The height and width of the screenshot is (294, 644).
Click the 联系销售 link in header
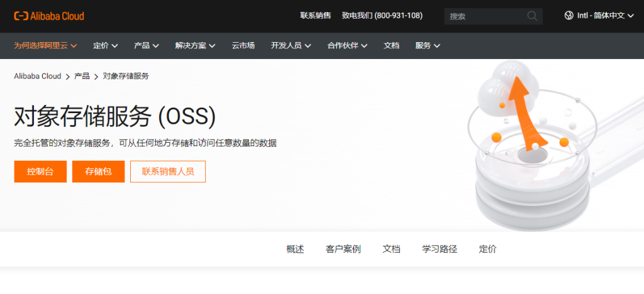click(x=316, y=16)
